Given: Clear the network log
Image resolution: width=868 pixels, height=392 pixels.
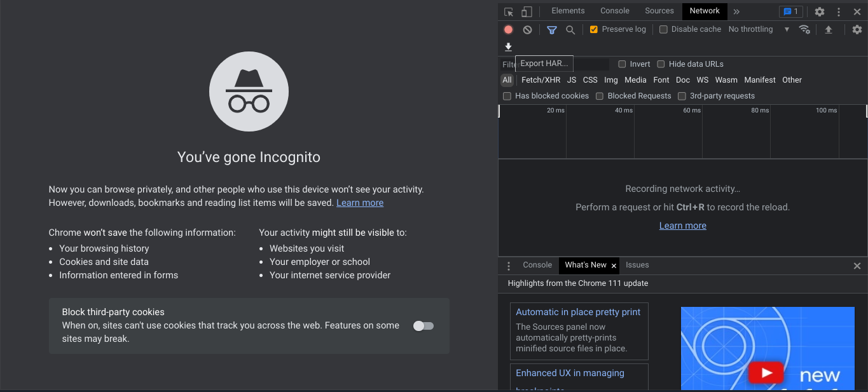Looking at the screenshot, I should (528, 29).
